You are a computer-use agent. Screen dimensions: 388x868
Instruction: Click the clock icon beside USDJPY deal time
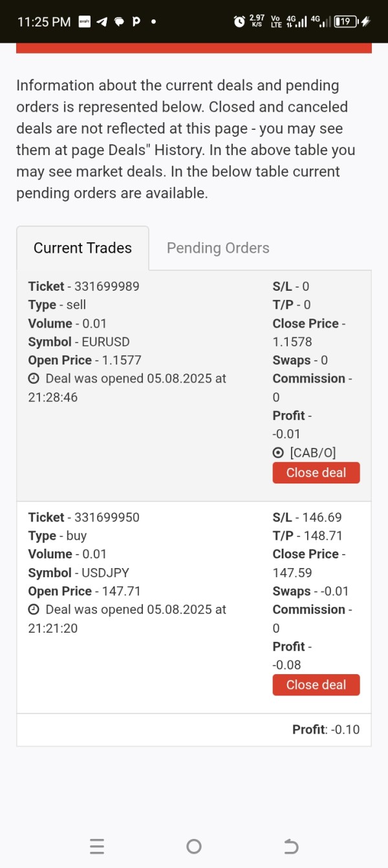pos(34,609)
